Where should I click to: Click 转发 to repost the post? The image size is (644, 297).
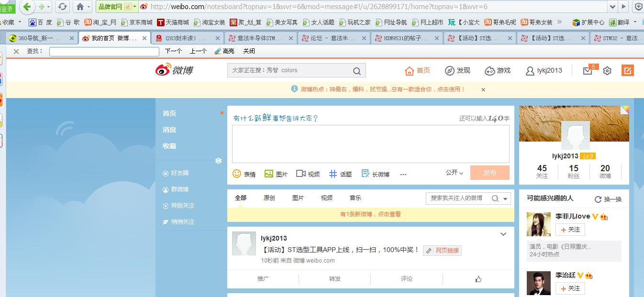335,279
